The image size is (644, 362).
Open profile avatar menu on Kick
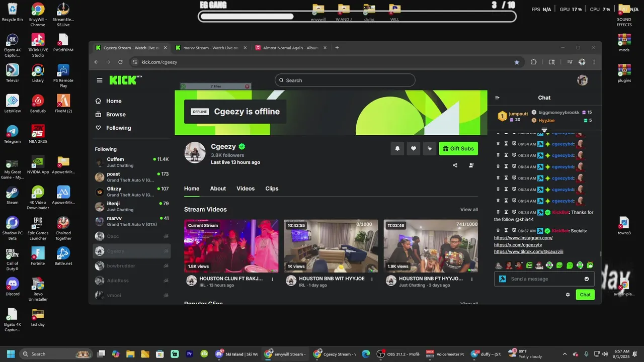click(582, 80)
